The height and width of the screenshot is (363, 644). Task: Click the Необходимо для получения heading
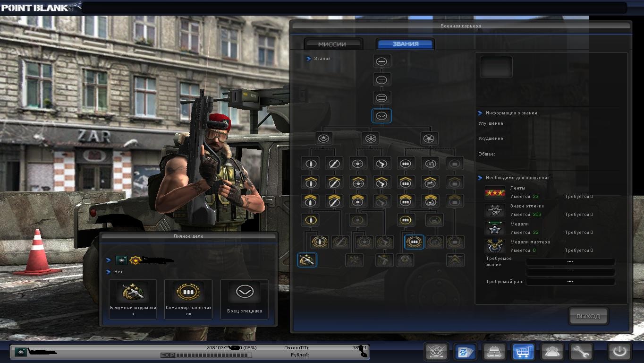(x=517, y=178)
